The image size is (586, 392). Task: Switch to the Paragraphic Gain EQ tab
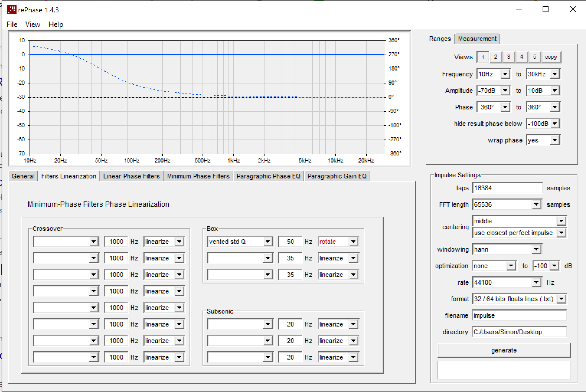(337, 176)
